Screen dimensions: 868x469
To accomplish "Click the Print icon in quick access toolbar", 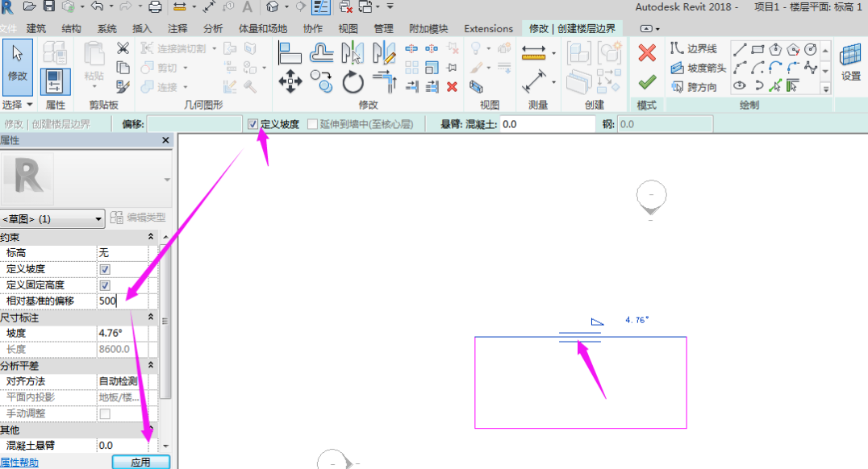I will click(x=155, y=6).
